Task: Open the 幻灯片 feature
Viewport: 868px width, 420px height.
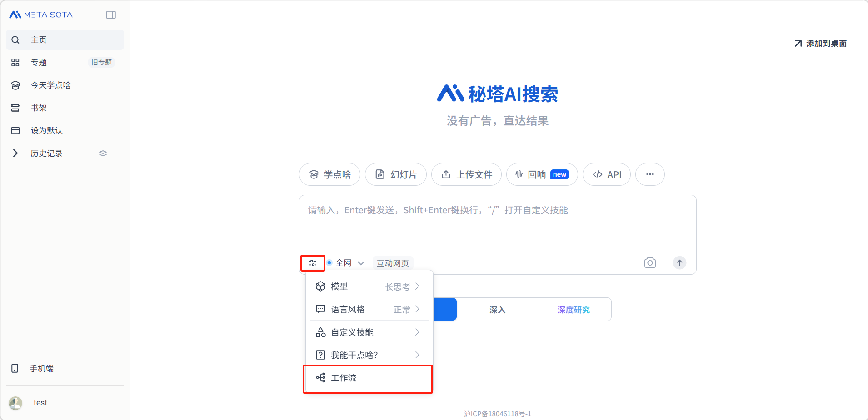Action: click(396, 174)
